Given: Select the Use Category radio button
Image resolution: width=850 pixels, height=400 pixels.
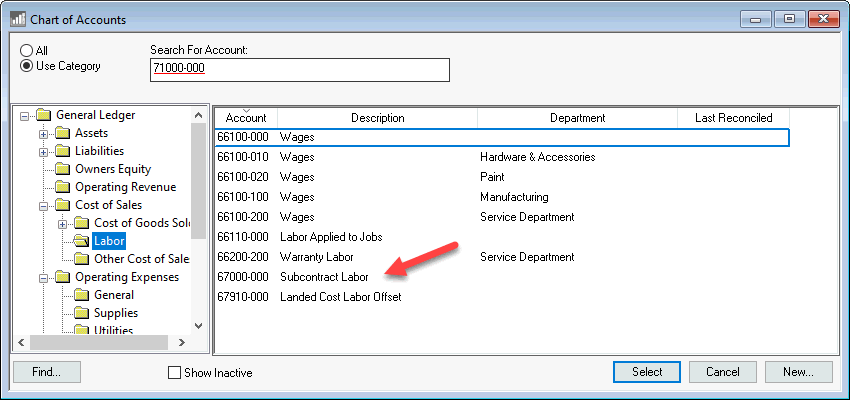Looking at the screenshot, I should (x=27, y=66).
